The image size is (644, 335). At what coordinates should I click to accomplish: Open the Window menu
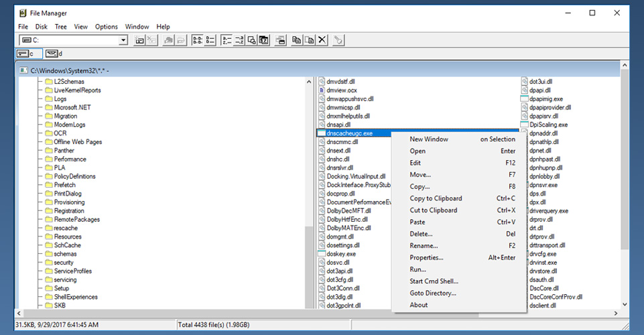coord(137,27)
